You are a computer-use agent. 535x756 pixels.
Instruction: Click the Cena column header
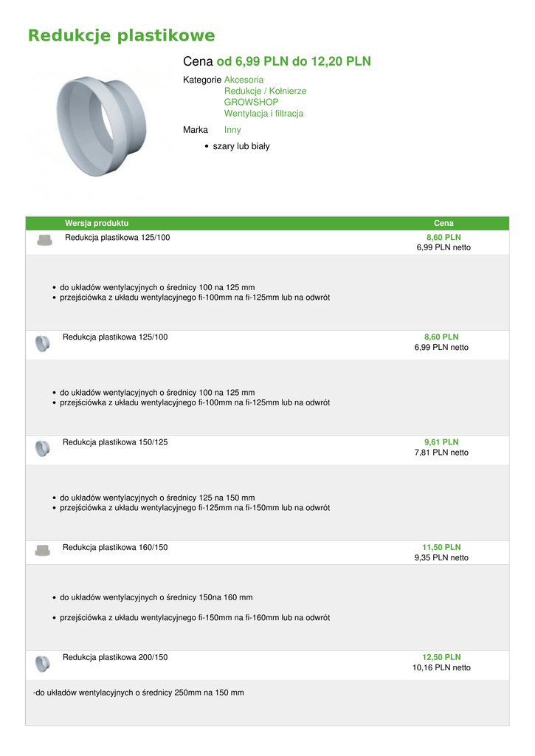point(443,223)
